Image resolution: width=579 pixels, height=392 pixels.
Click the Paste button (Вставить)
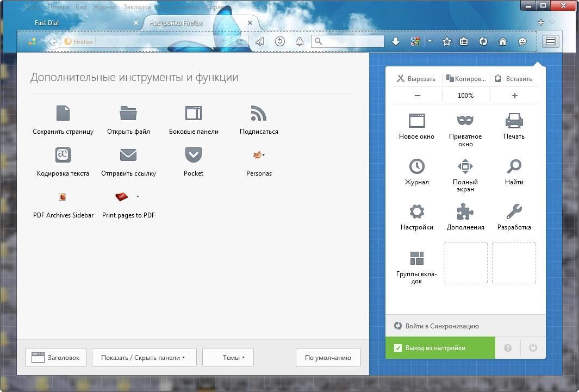(514, 79)
